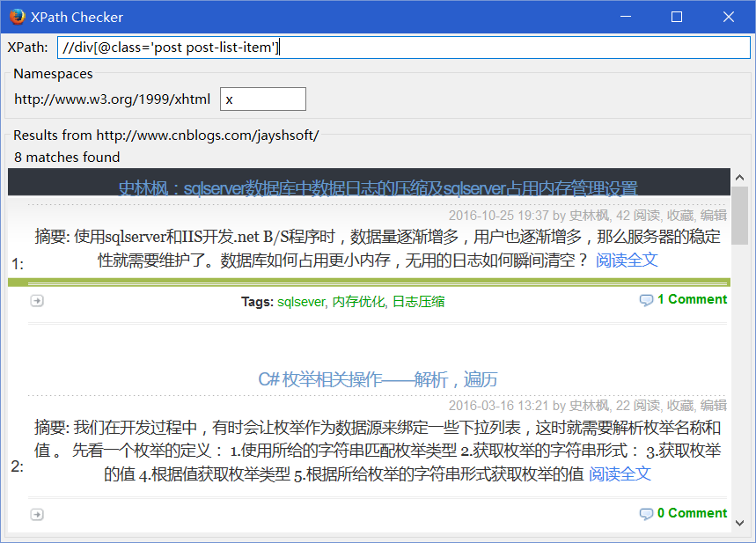Open the 0 Comment link

click(x=692, y=513)
